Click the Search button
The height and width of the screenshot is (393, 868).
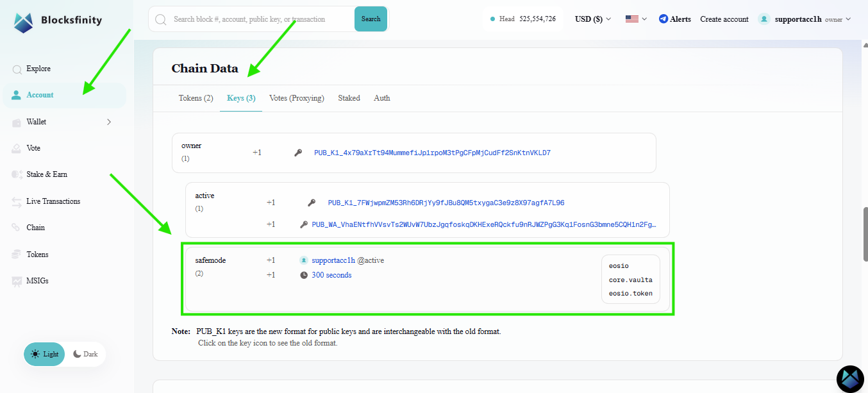371,19
